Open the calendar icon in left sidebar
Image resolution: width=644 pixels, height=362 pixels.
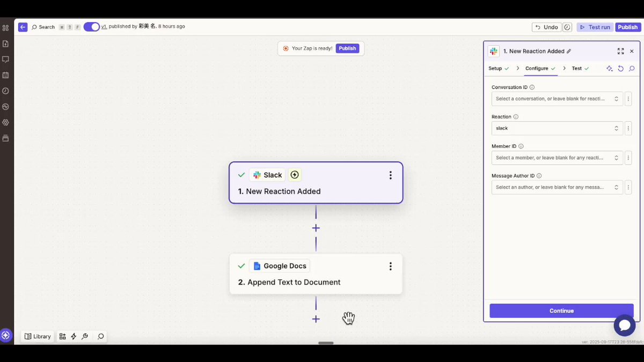point(5,75)
